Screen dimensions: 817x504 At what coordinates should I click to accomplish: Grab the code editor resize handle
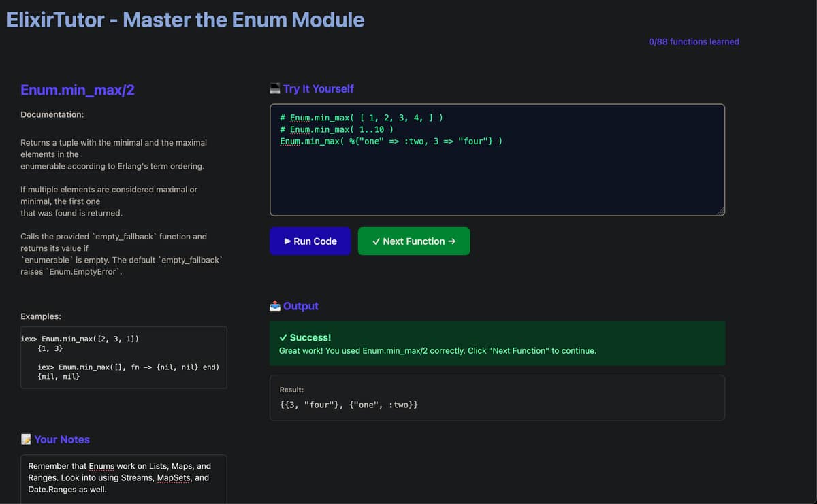click(720, 211)
